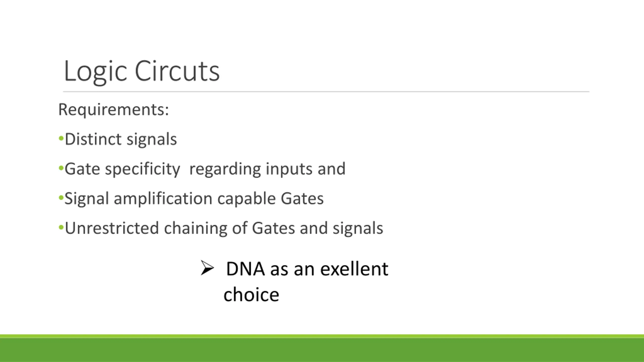644x362 pixels.
Task: Click the green bullet beside Distinct signals
Action: tap(61, 138)
